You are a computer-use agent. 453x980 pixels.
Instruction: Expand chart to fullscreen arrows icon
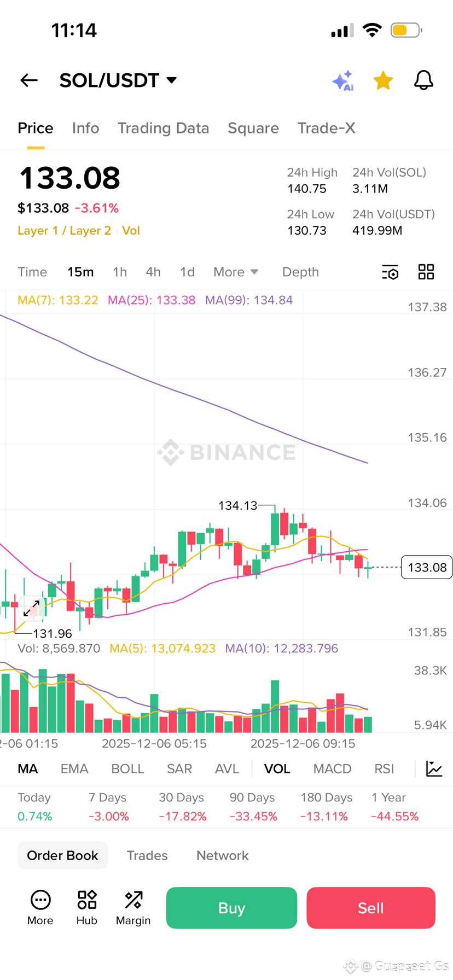click(x=31, y=608)
